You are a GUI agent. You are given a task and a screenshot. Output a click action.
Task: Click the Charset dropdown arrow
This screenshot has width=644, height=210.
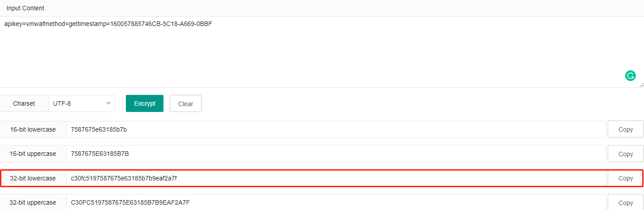click(x=108, y=103)
